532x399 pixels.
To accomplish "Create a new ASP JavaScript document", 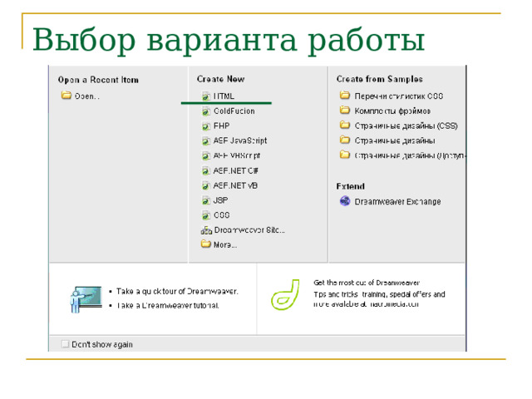I will pos(240,140).
